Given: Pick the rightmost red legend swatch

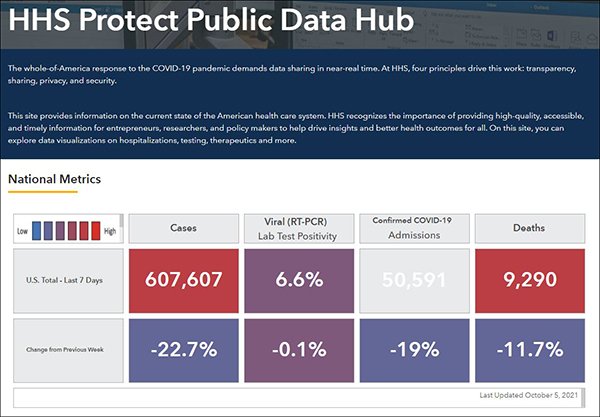Looking at the screenshot, I should click(96, 228).
